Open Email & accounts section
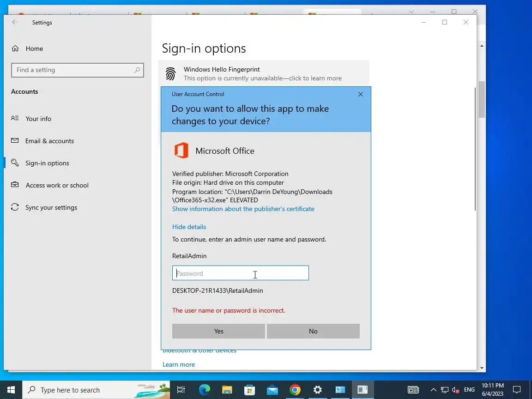The height and width of the screenshot is (399, 532). 49,141
